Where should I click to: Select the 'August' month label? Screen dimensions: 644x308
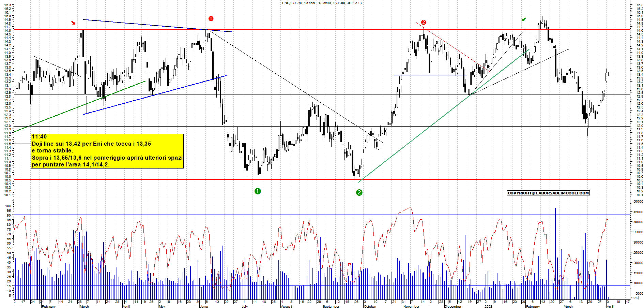click(x=287, y=306)
